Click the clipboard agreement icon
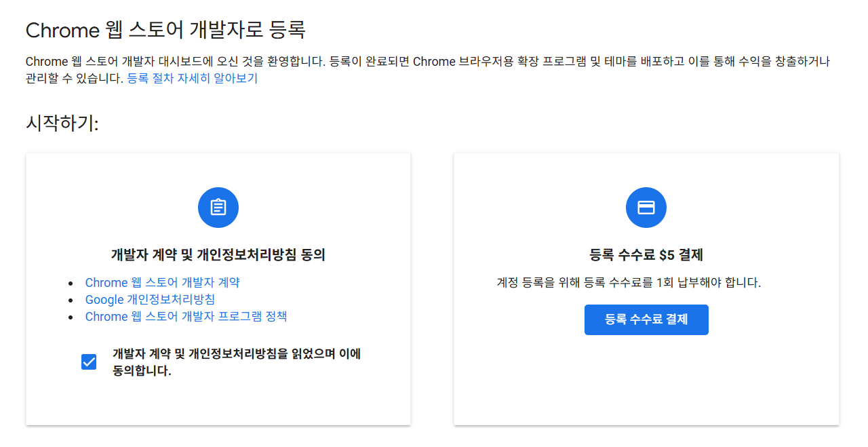Image resolution: width=868 pixels, height=447 pixels. pos(218,208)
